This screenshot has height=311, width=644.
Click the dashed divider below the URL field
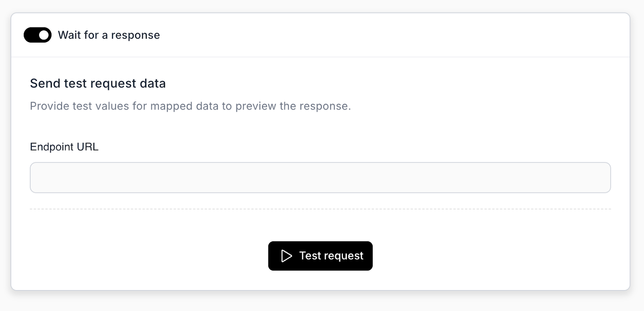tap(320, 209)
